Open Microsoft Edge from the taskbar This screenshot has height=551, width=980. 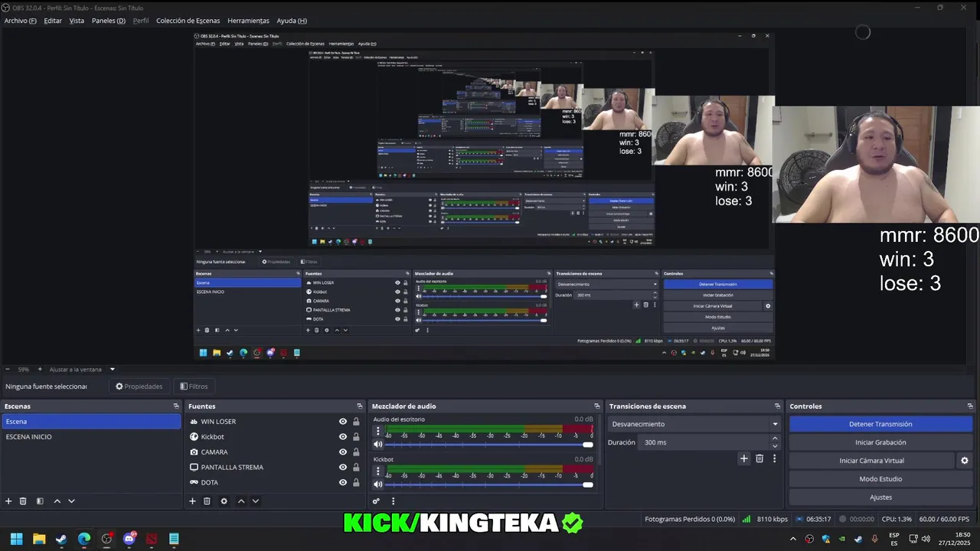point(84,539)
